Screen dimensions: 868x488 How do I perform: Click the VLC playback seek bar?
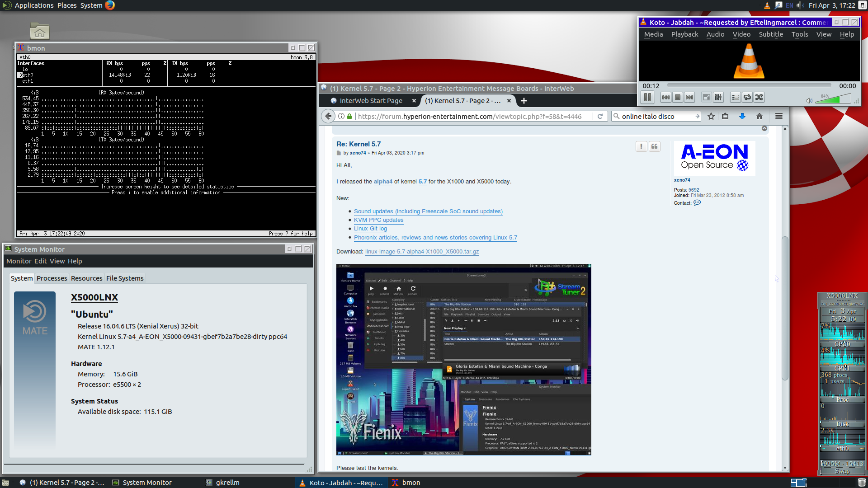749,85
